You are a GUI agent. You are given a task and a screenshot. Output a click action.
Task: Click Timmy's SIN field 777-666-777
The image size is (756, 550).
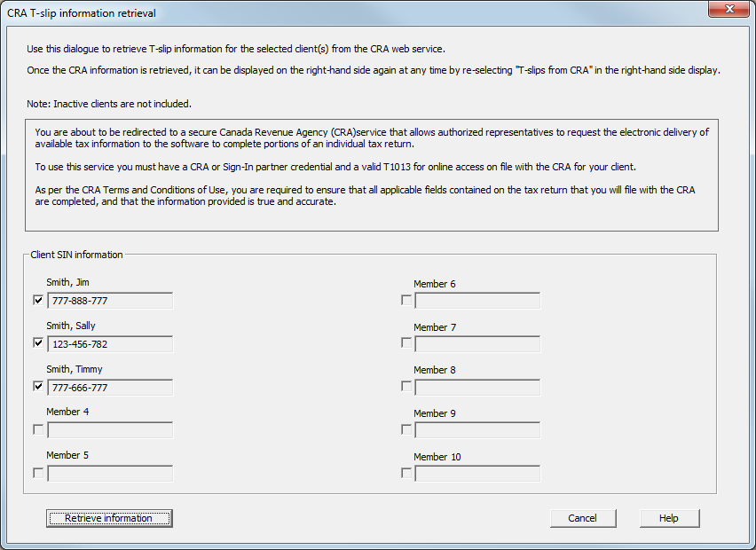click(110, 388)
